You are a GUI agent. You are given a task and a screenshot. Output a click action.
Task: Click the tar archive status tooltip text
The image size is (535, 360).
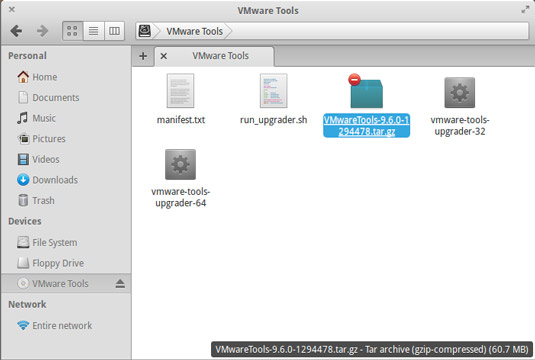372,349
